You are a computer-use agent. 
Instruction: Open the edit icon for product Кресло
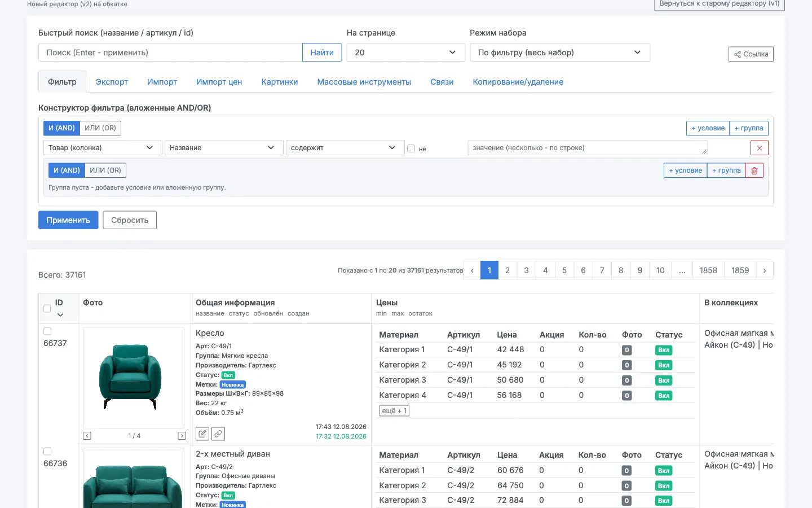202,433
